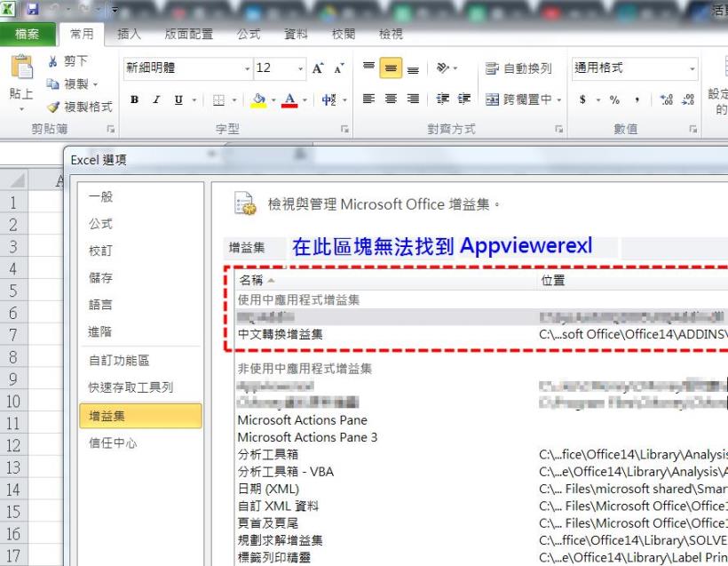728x566 pixels.
Task: Select the 規劃求解增益集 row
Action: click(x=481, y=540)
